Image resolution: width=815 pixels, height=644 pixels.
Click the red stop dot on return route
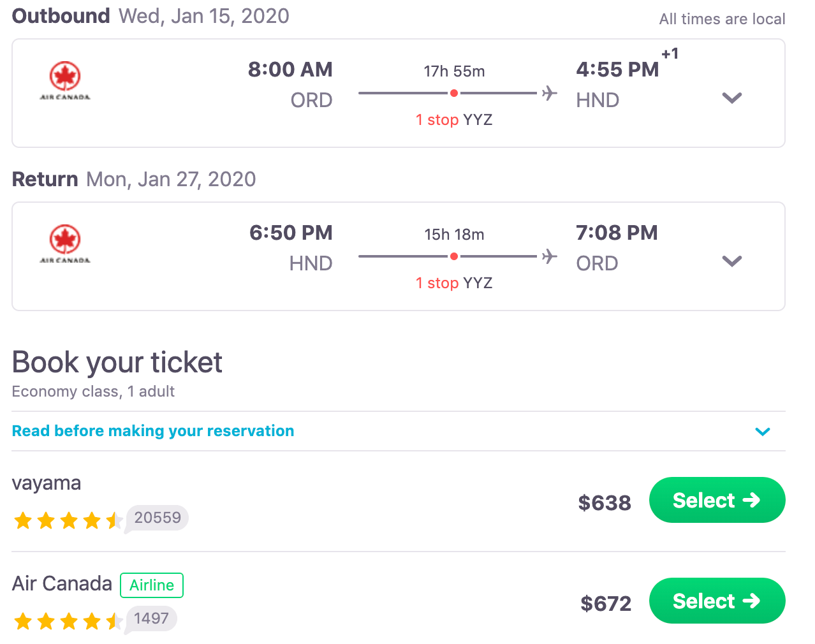pyautogui.click(x=453, y=256)
